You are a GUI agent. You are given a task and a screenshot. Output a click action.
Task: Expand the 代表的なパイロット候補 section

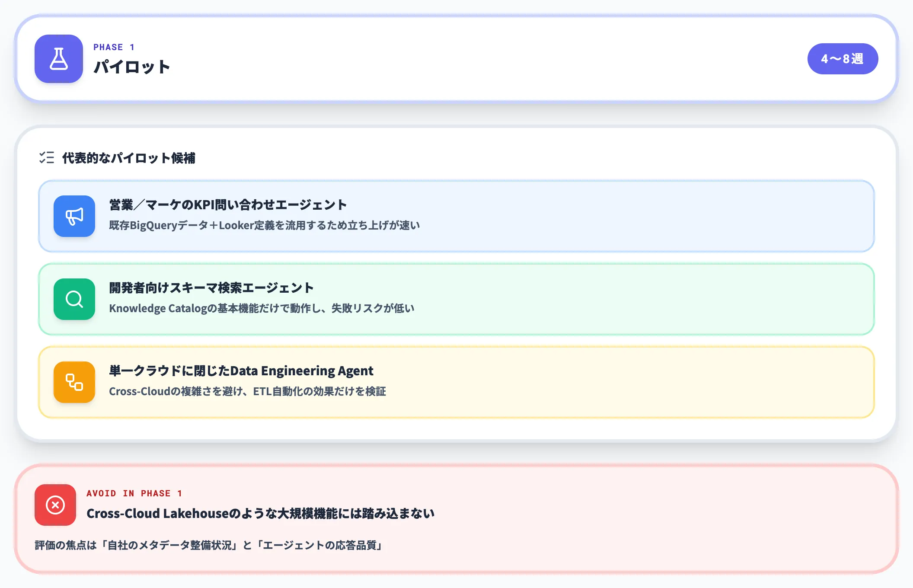(129, 158)
